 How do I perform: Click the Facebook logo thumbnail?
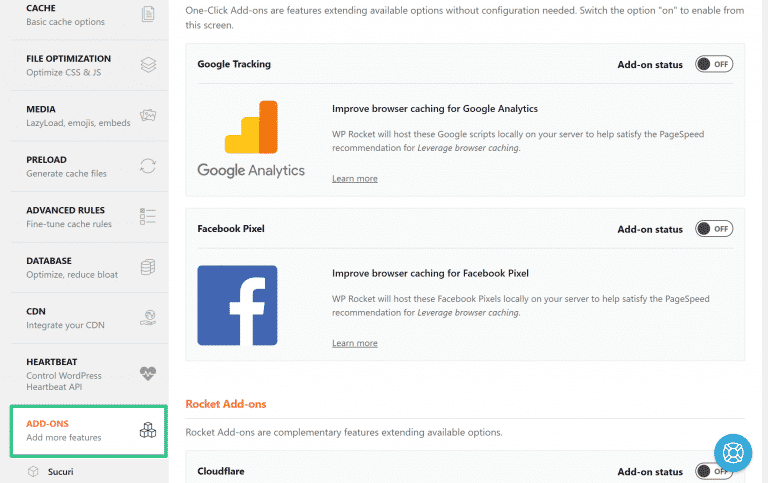click(x=237, y=305)
